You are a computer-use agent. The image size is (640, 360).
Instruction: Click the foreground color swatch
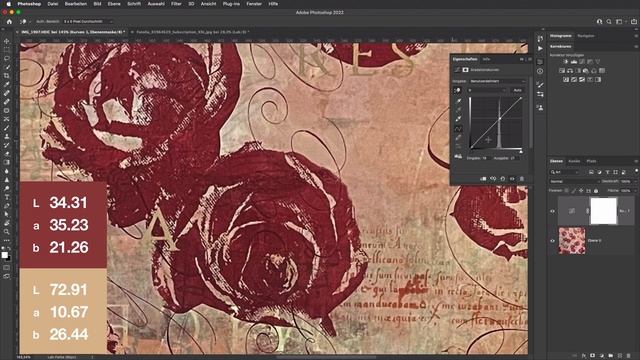click(4, 255)
